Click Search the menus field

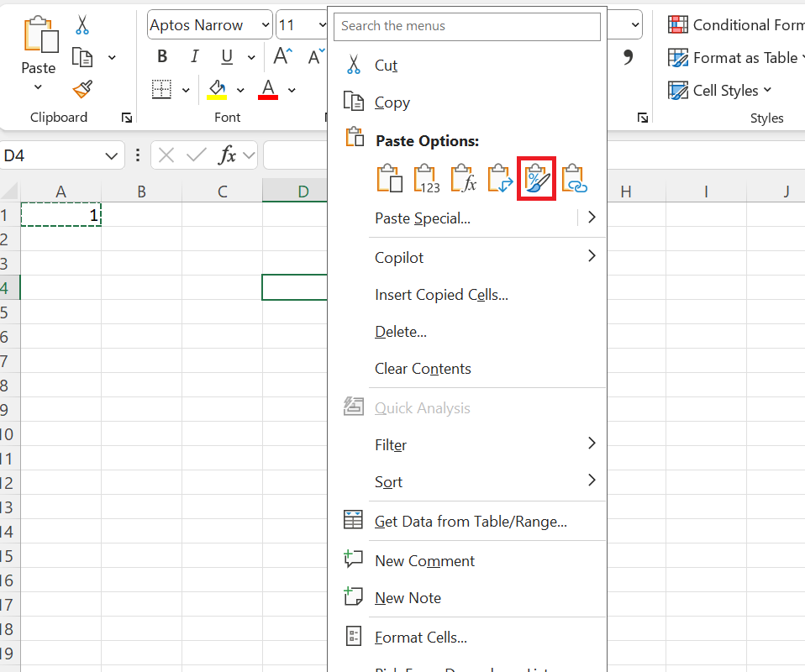pos(466,26)
